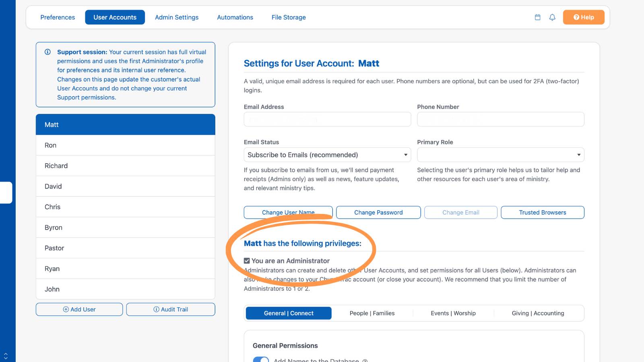Select Ryan in the user list

126,269
